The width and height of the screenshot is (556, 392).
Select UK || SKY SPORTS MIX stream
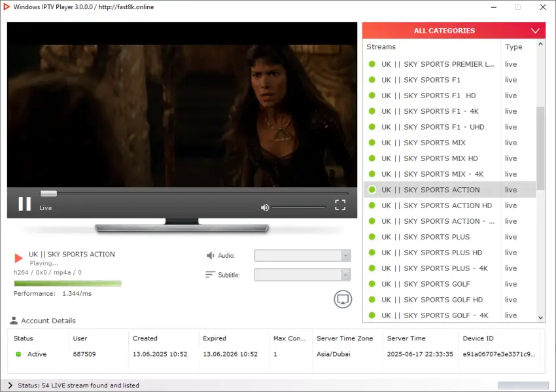(x=449, y=143)
